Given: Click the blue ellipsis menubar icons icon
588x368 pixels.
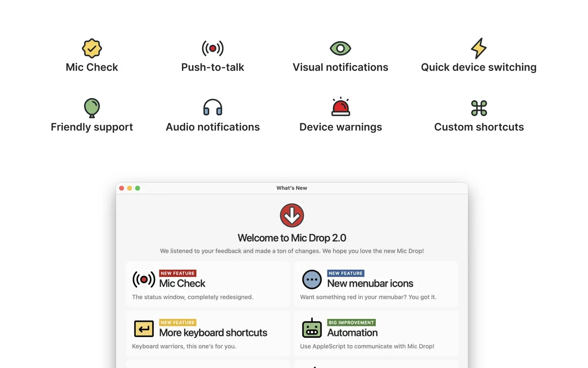Looking at the screenshot, I should pos(312,279).
